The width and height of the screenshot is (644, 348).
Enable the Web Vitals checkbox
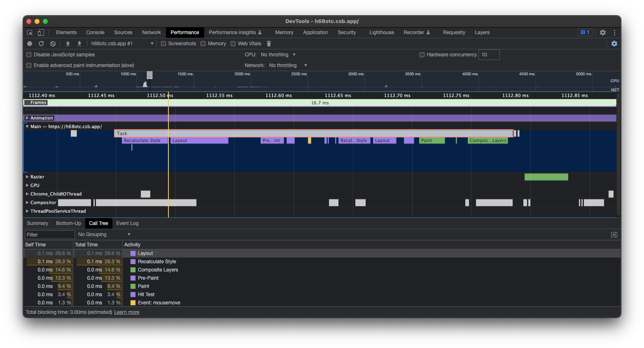coord(233,44)
